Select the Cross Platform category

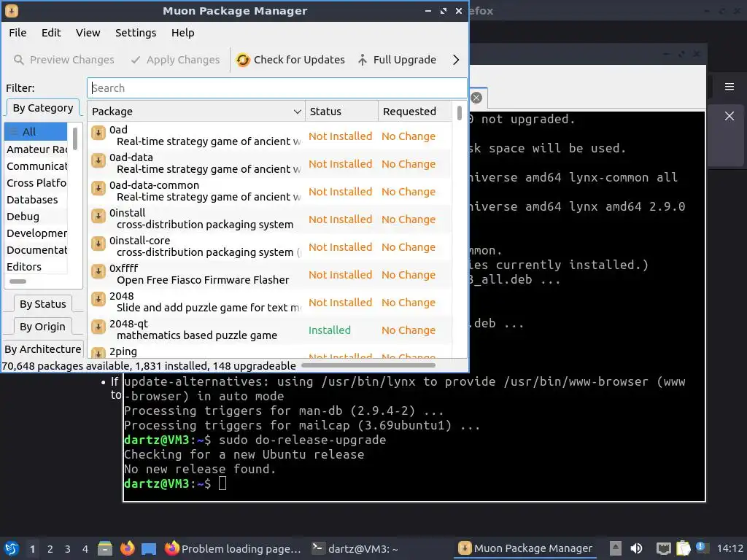pos(36,183)
